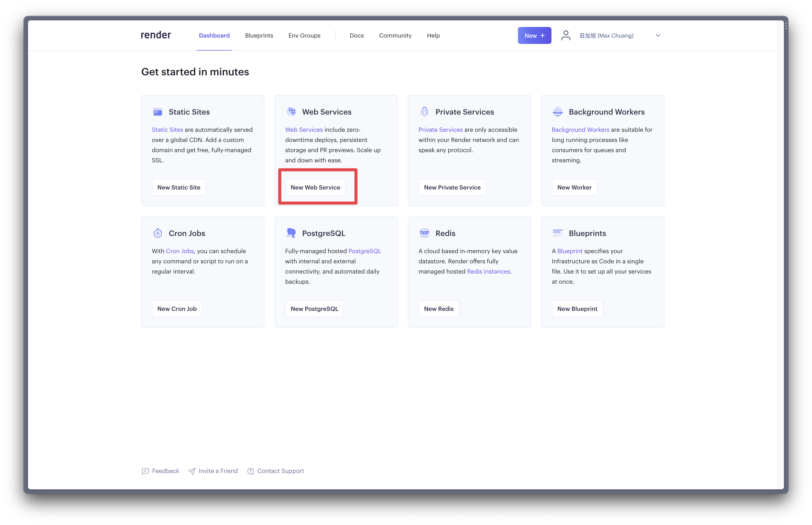Click the Invite a Friend link

pos(218,471)
